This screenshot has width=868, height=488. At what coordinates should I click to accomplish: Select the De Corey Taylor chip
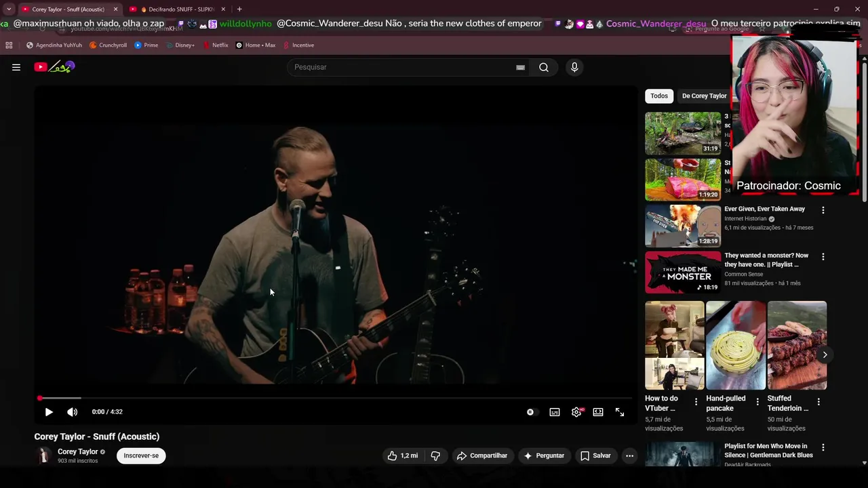pos(704,96)
